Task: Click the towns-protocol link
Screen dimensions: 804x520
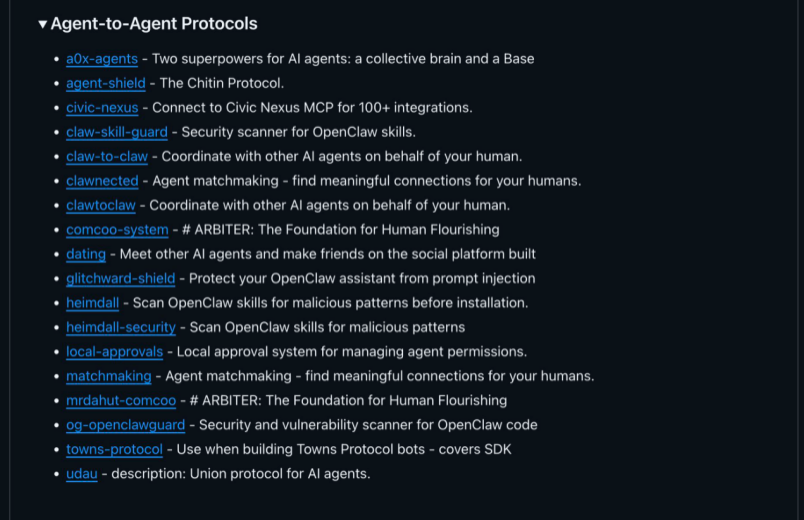Action: 114,449
